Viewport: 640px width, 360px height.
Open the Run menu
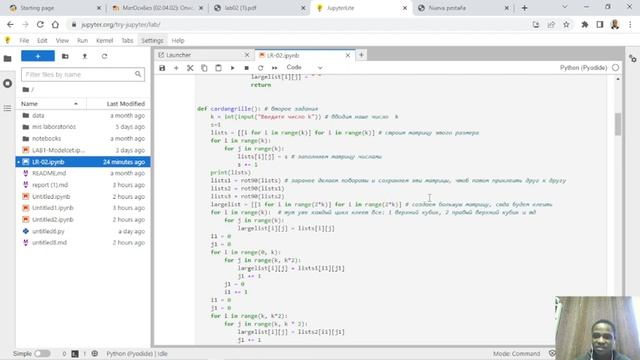82,40
